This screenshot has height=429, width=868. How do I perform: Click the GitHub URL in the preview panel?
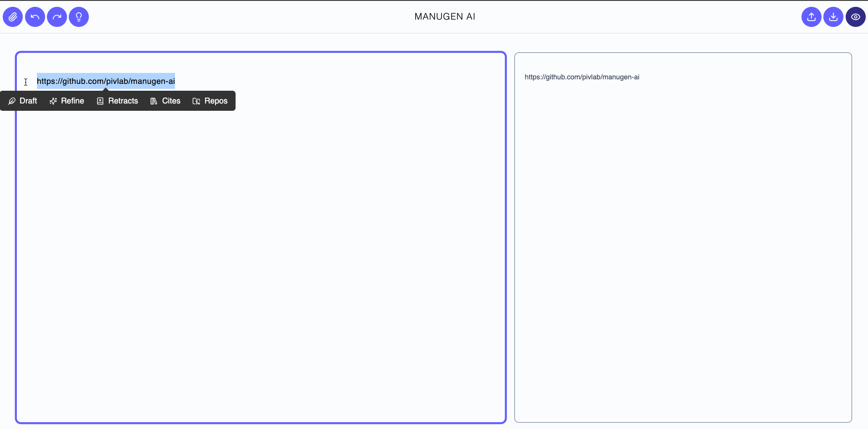pyautogui.click(x=582, y=77)
